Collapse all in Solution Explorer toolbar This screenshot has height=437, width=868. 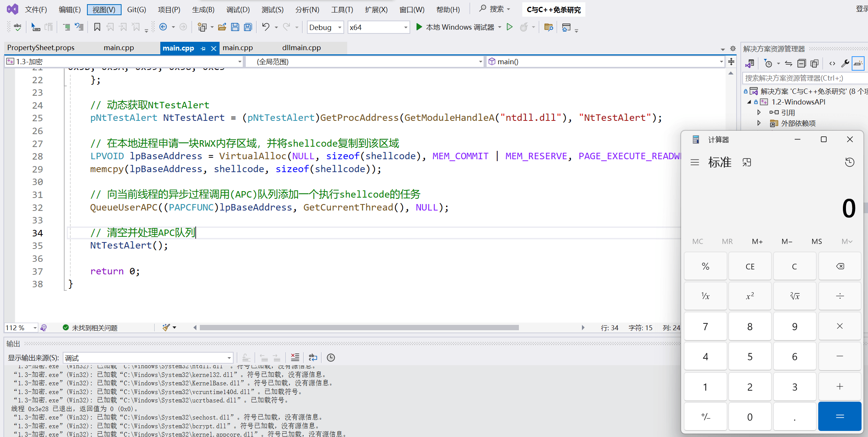[x=802, y=63]
